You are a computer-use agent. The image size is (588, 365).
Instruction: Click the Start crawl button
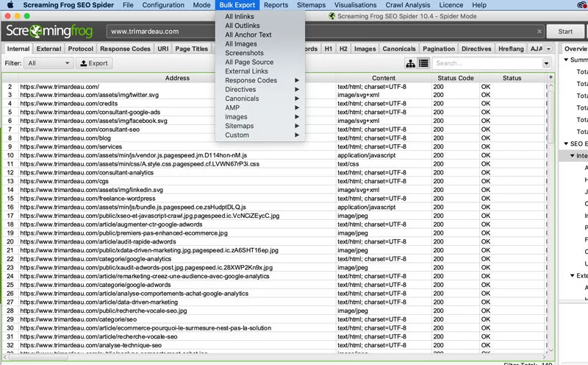coord(565,32)
